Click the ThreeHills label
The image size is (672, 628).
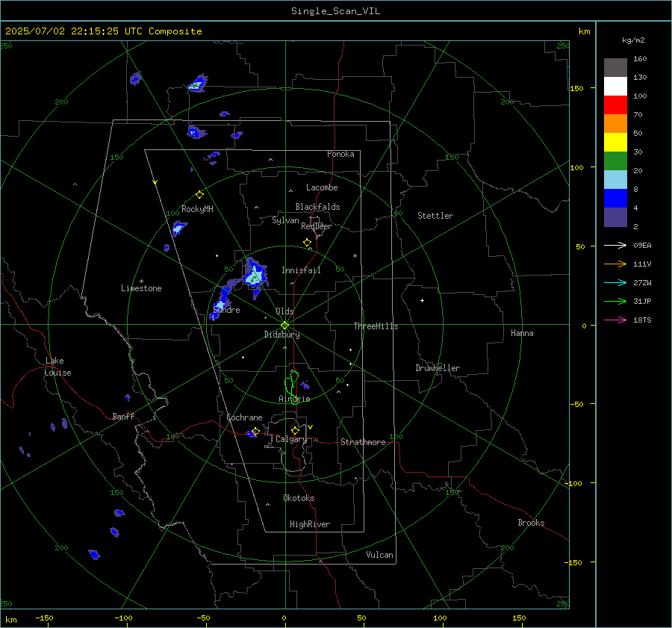coord(376,326)
